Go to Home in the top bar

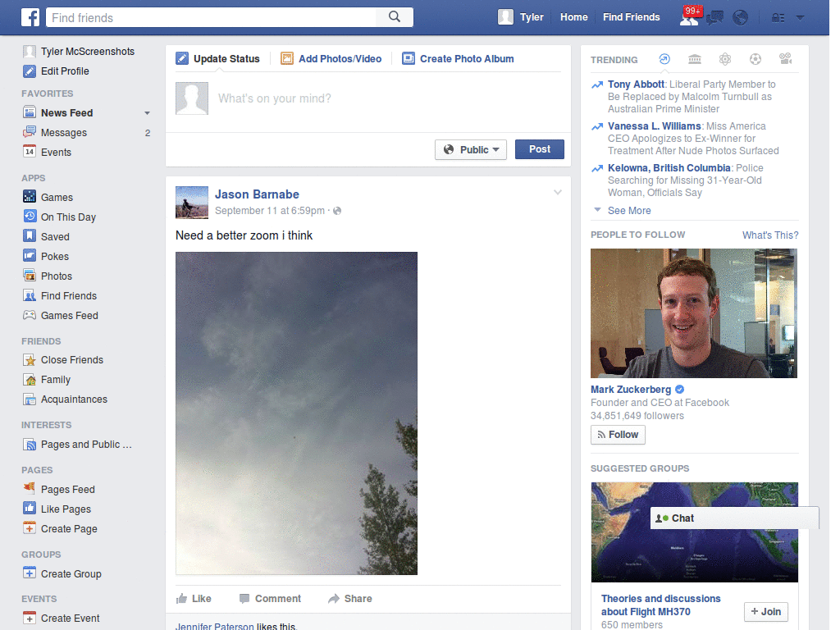tap(573, 17)
